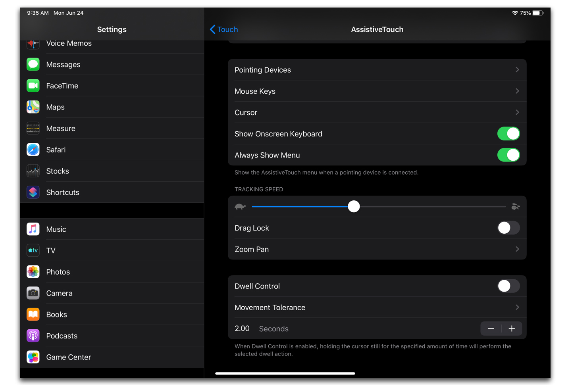Select the Podcasts icon in sidebar
Viewport: 570px width, 392px height.
click(33, 336)
